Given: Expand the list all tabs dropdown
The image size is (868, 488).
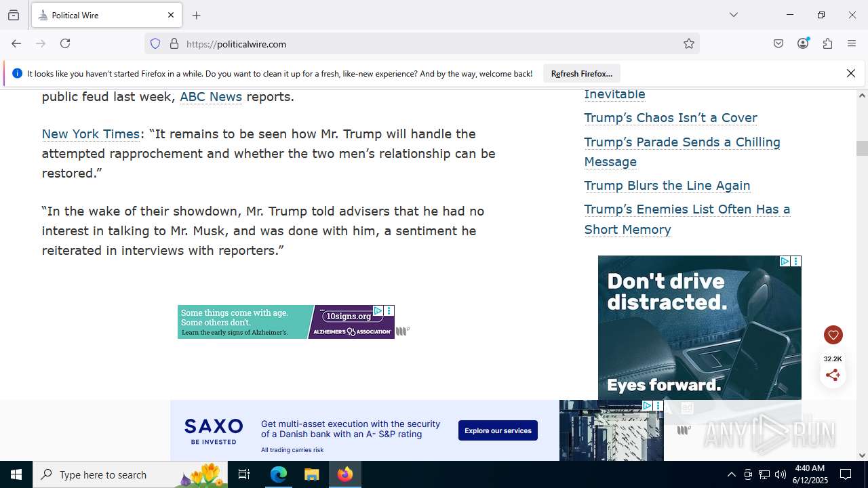Looking at the screenshot, I should 734,15.
